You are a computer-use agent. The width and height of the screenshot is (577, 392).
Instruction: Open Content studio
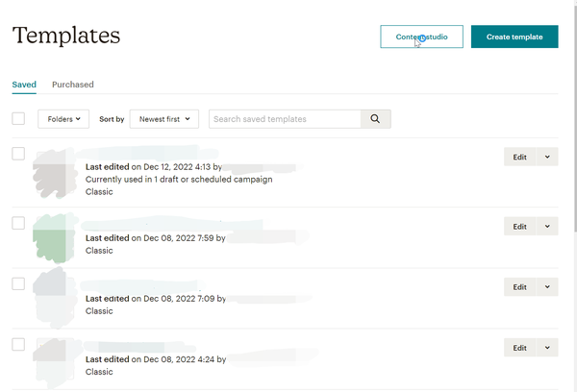click(x=421, y=37)
